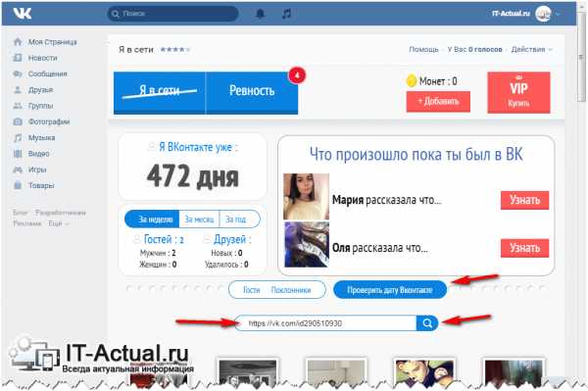The image size is (588, 391).
Task: Switch to the Ревность tab
Action: [x=252, y=91]
